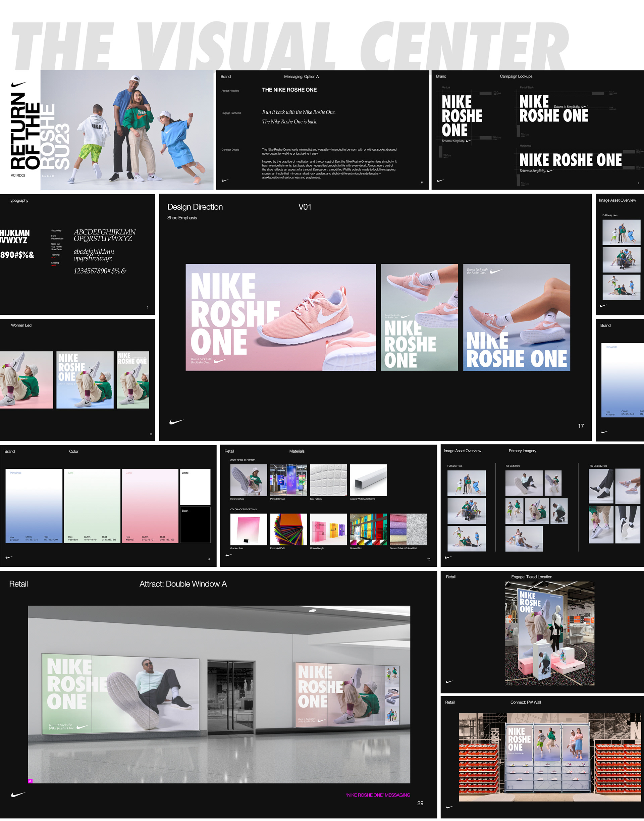Click the right pink window graphic in storefront render
The width and height of the screenshot is (644, 821).
click(x=347, y=694)
